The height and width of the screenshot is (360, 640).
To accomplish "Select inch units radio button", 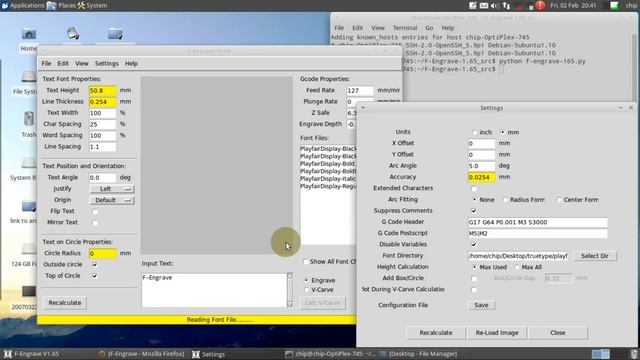I will [x=475, y=132].
